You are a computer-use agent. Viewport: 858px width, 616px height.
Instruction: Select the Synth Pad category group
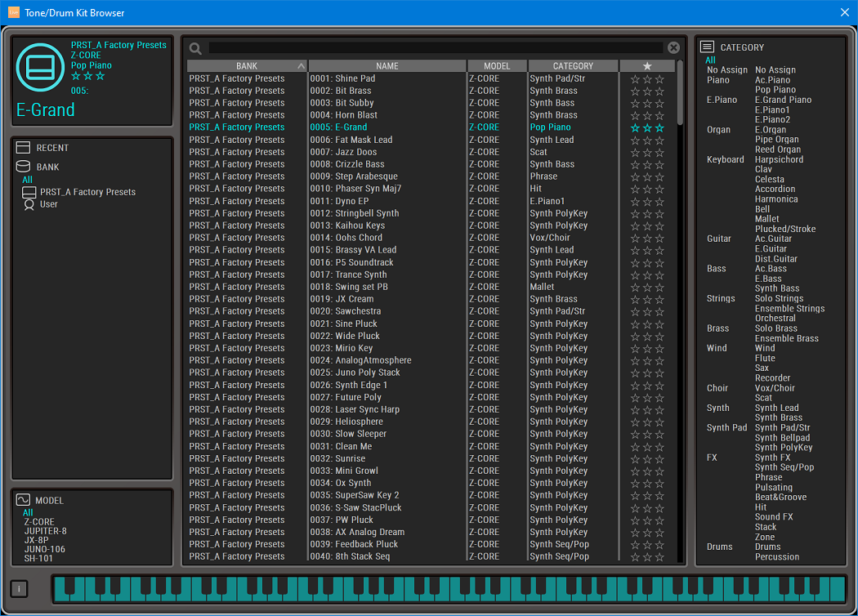point(726,428)
